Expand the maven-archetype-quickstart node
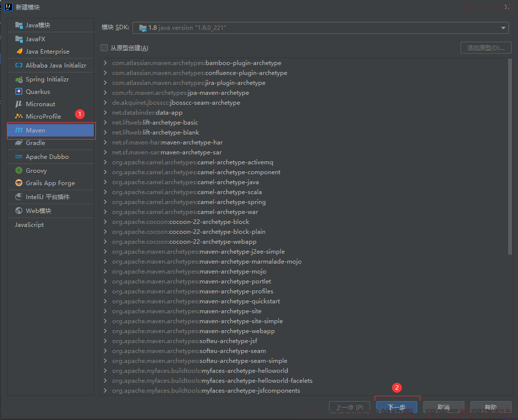 [105, 301]
